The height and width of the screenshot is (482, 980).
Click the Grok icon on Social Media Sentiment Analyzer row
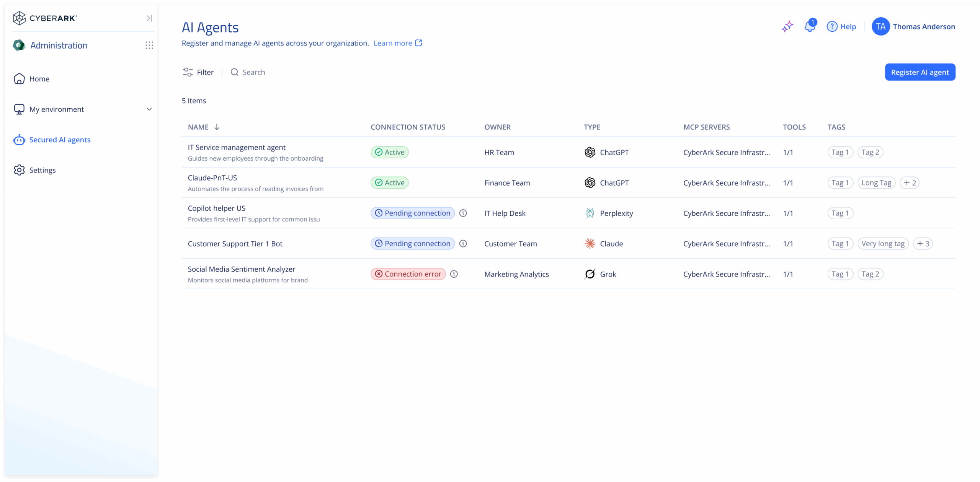coord(590,274)
